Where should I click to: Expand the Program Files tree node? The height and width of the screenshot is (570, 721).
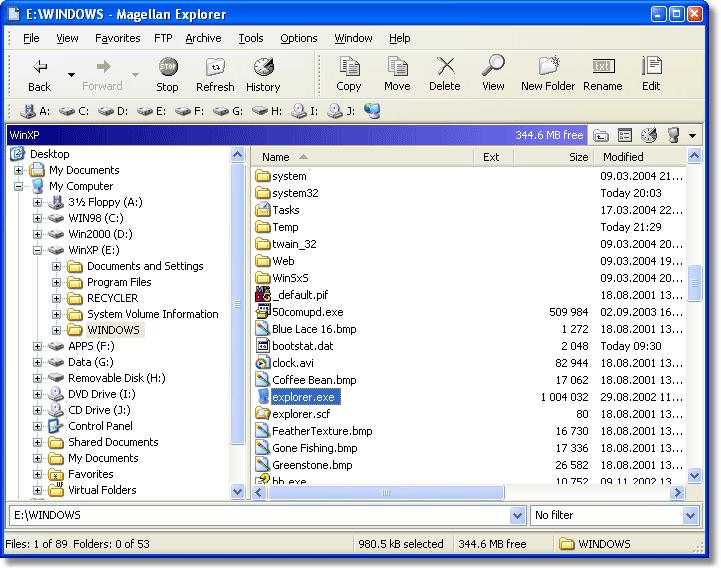coord(57,282)
